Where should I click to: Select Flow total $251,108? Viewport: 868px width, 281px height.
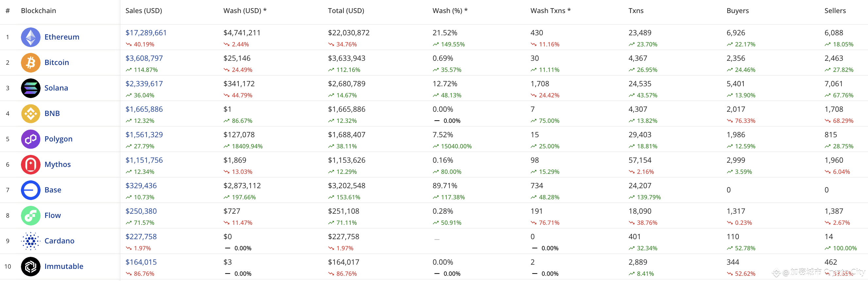[344, 211]
